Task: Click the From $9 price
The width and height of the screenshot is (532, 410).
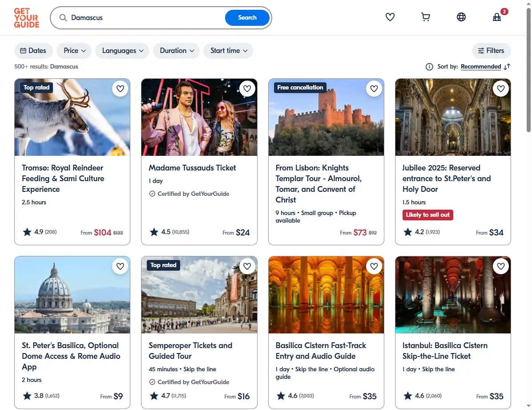Action: pyautogui.click(x=111, y=396)
